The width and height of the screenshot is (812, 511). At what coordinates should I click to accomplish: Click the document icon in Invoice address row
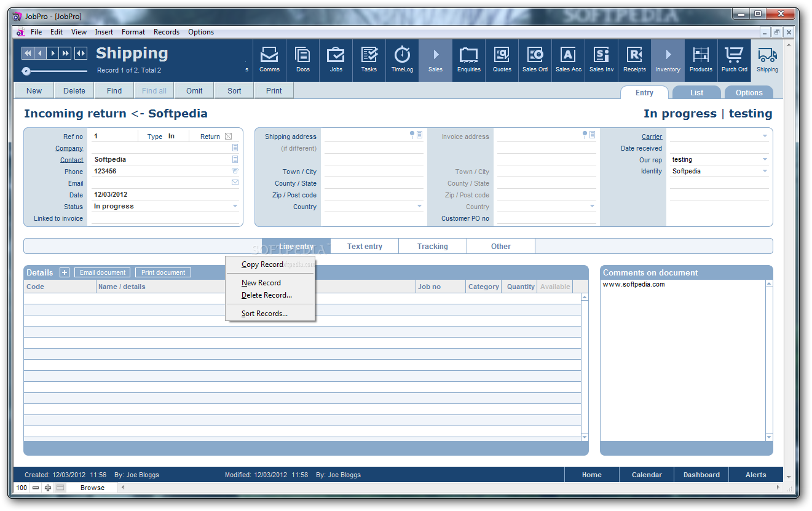pyautogui.click(x=592, y=135)
